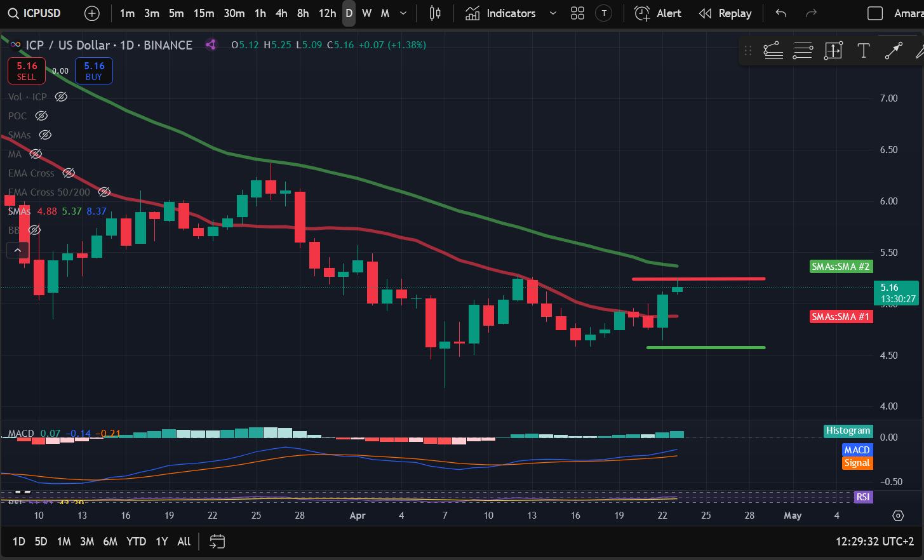Open the ICPUSD symbol search
The height and width of the screenshot is (560, 924).
pyautogui.click(x=35, y=13)
